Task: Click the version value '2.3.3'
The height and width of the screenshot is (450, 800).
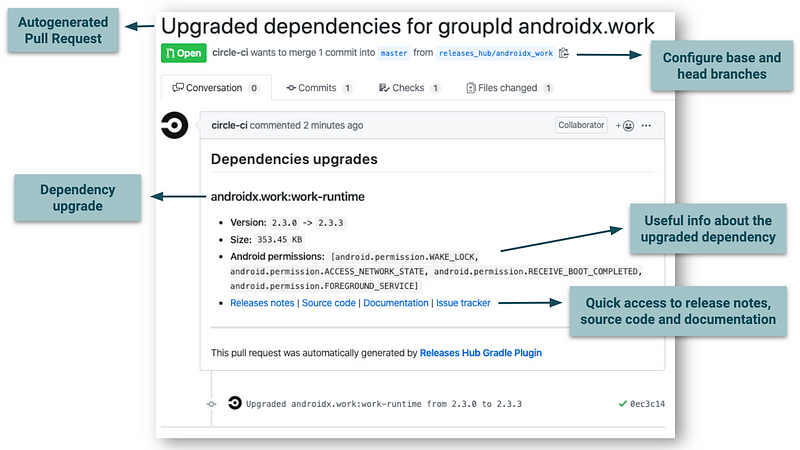Action: [331, 223]
